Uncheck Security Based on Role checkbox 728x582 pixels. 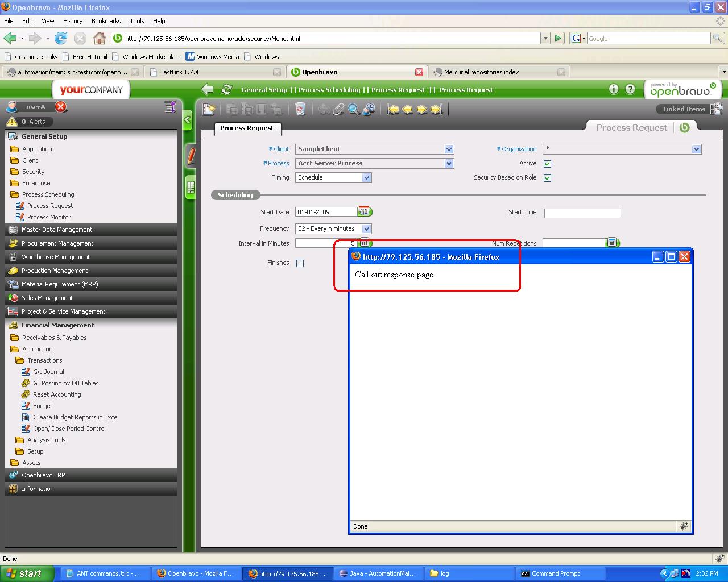(547, 178)
